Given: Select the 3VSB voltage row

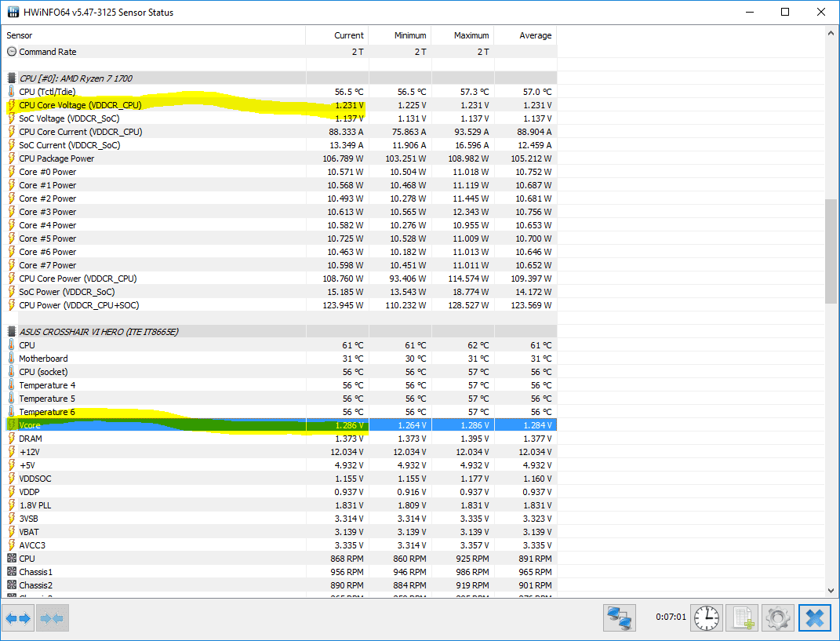Looking at the screenshot, I should click(x=281, y=519).
